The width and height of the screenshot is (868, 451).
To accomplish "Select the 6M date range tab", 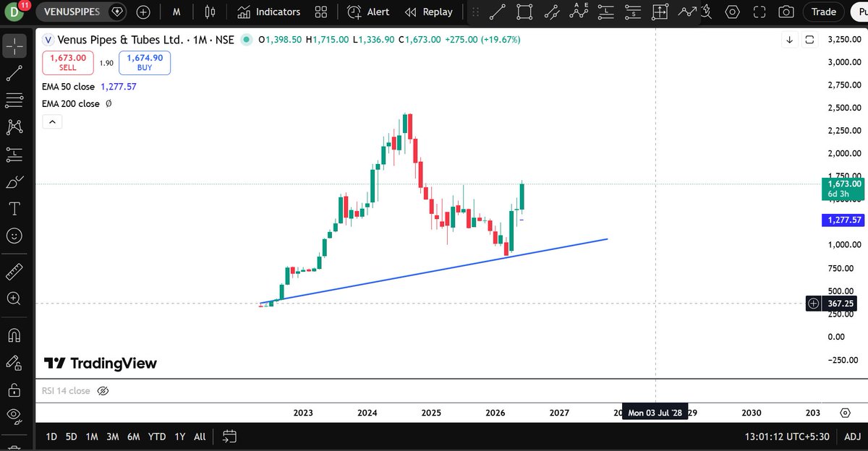I will click(134, 437).
